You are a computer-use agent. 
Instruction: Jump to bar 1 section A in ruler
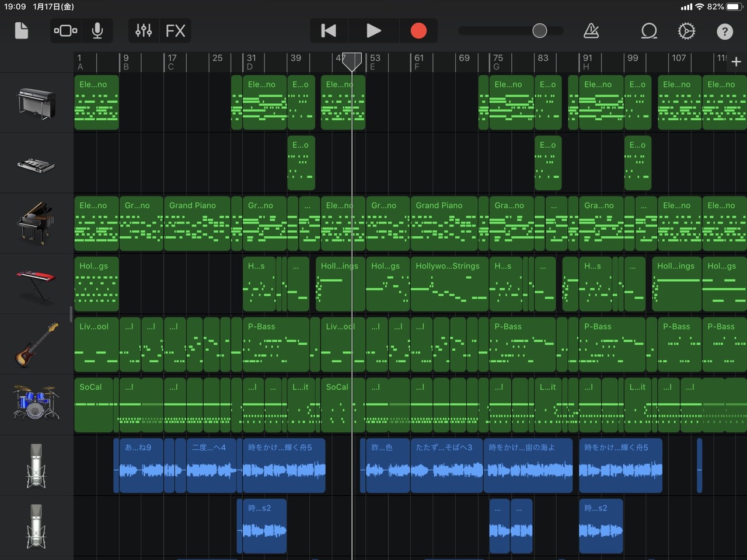80,62
